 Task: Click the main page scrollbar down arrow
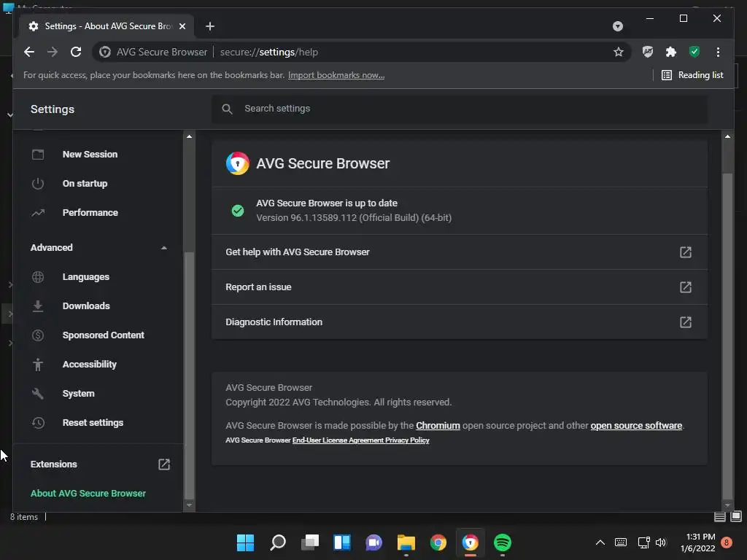pos(727,505)
